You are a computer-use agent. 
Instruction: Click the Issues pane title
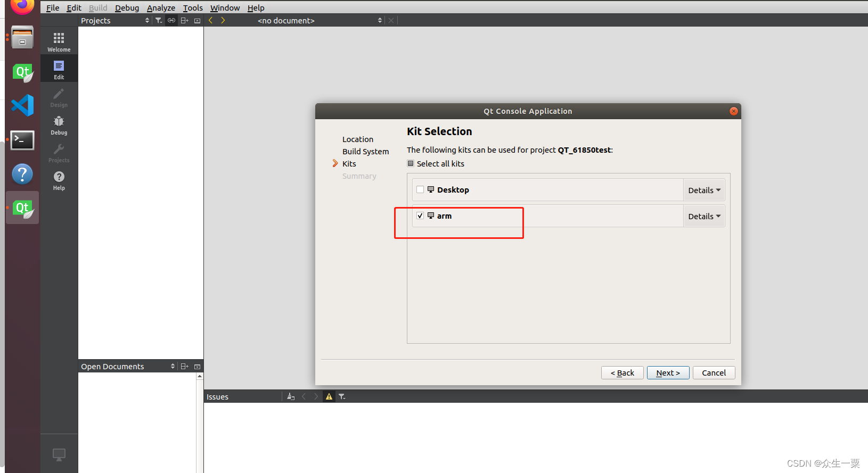pos(217,396)
